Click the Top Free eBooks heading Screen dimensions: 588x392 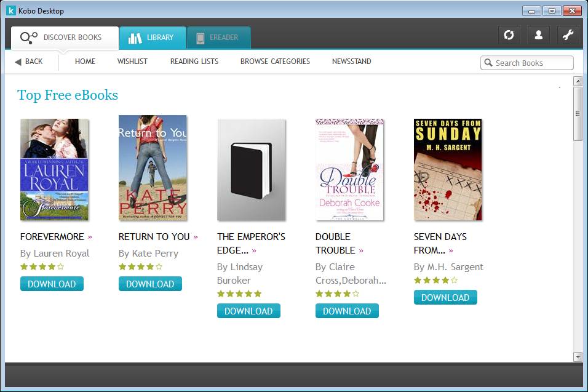pyautogui.click(x=68, y=95)
